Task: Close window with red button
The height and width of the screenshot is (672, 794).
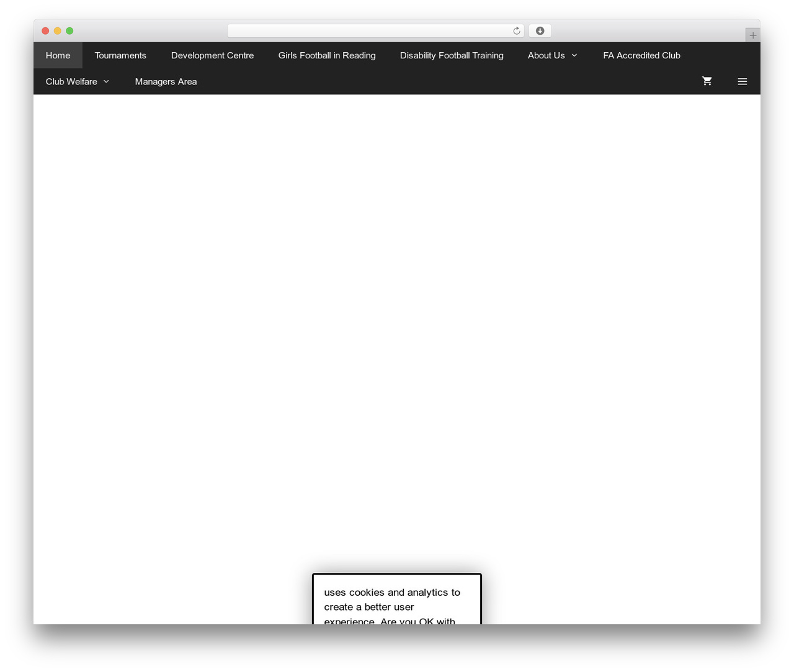Action: pos(45,31)
